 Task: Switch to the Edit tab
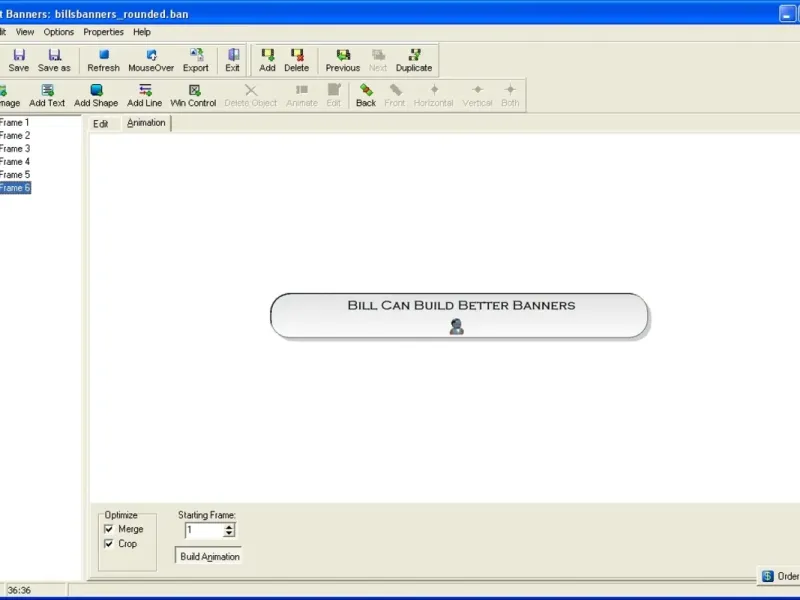tap(101, 124)
